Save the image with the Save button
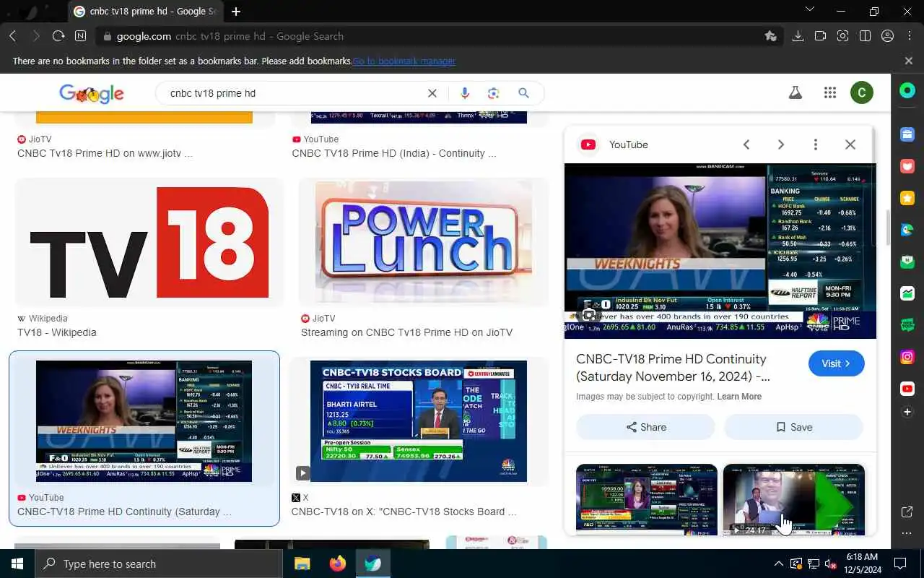Image resolution: width=924 pixels, height=578 pixels. tap(793, 427)
